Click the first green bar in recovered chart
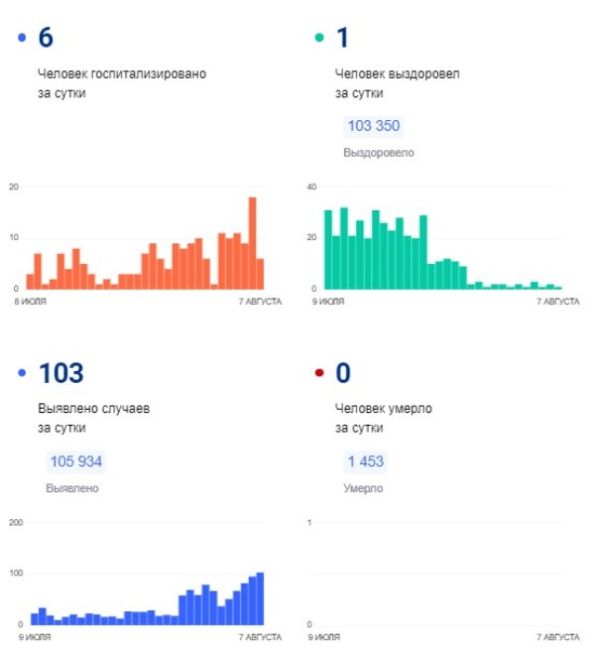The height and width of the screenshot is (650, 595). 328,250
